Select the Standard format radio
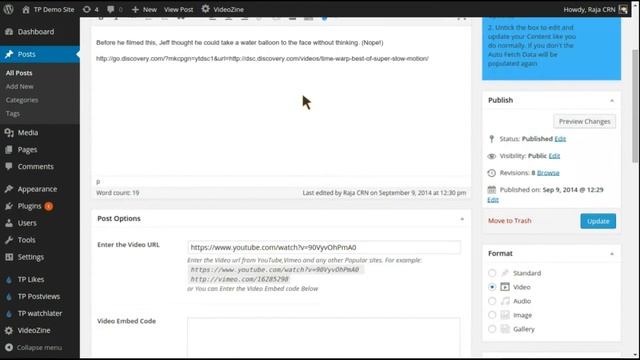640x360 pixels. tap(492, 273)
